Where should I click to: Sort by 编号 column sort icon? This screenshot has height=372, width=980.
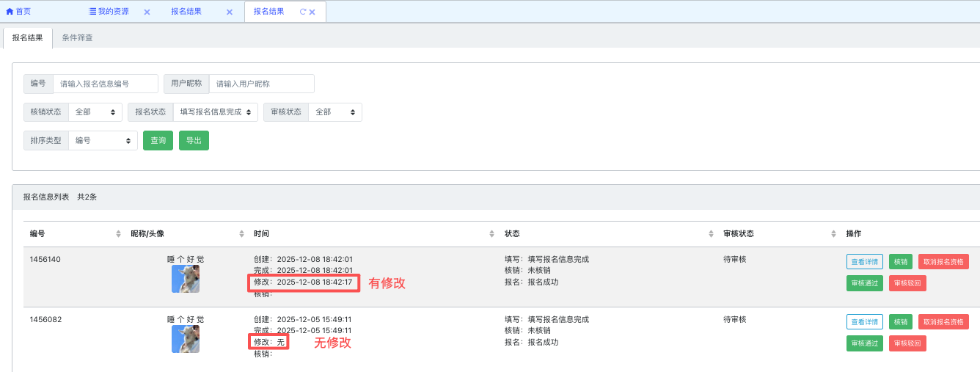click(119, 234)
